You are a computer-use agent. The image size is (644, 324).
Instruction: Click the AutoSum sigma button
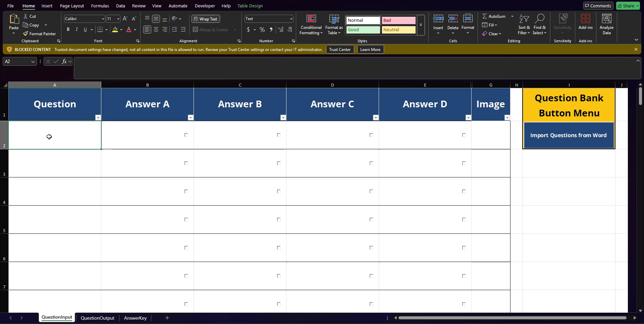pos(494,16)
